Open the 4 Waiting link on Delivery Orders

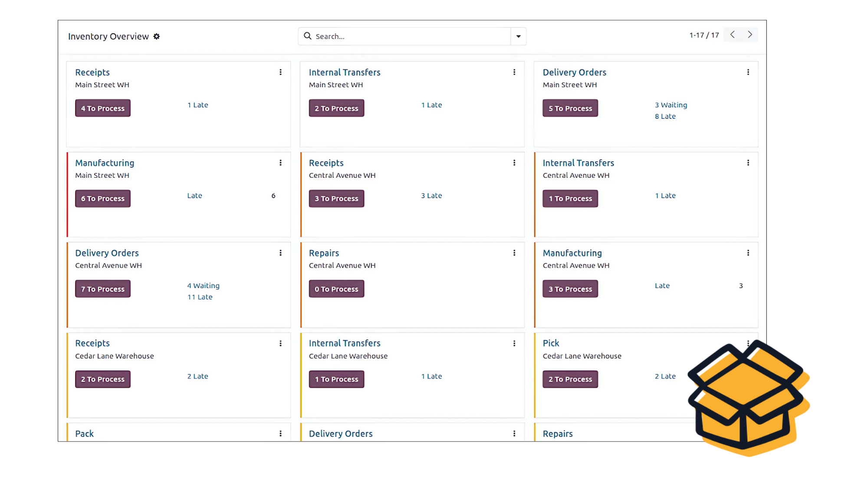pos(203,286)
